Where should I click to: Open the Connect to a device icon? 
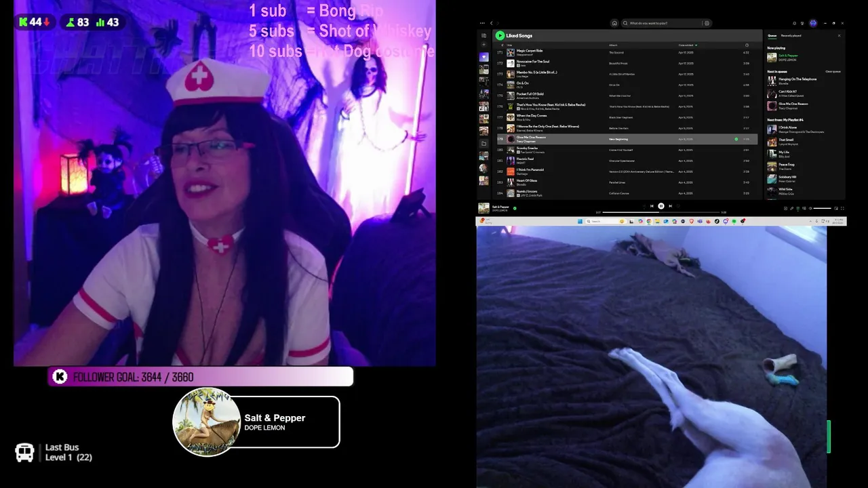pos(804,208)
